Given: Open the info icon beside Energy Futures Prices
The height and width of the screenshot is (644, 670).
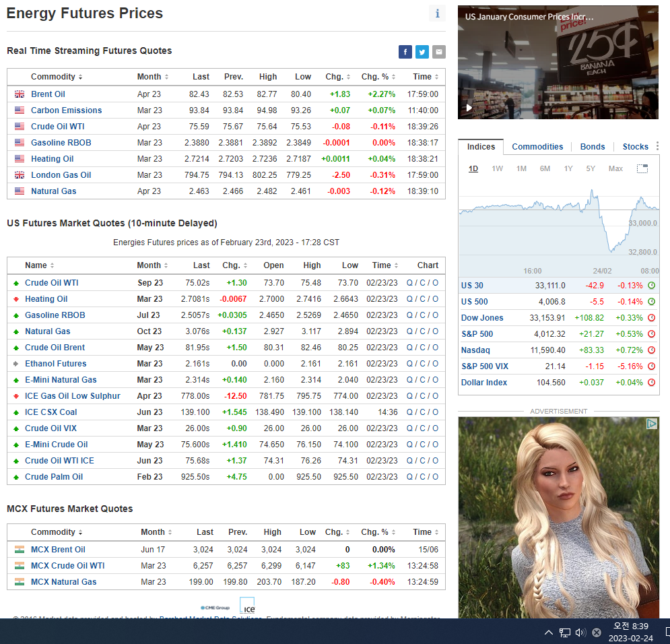Looking at the screenshot, I should [437, 13].
